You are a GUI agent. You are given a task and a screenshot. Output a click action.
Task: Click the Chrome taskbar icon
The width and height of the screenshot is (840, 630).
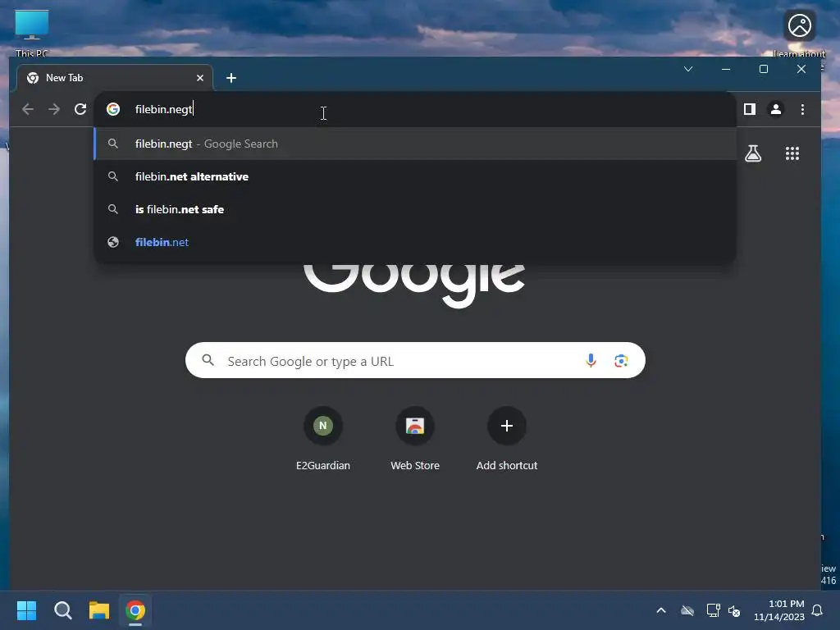[135, 610]
